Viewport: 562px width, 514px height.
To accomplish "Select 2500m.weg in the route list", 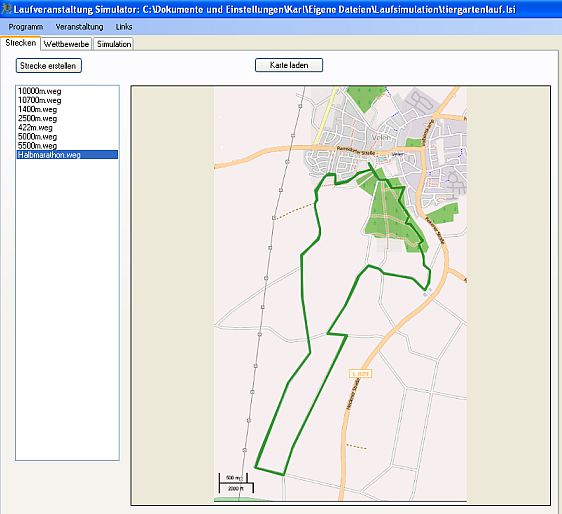I will click(x=67, y=118).
